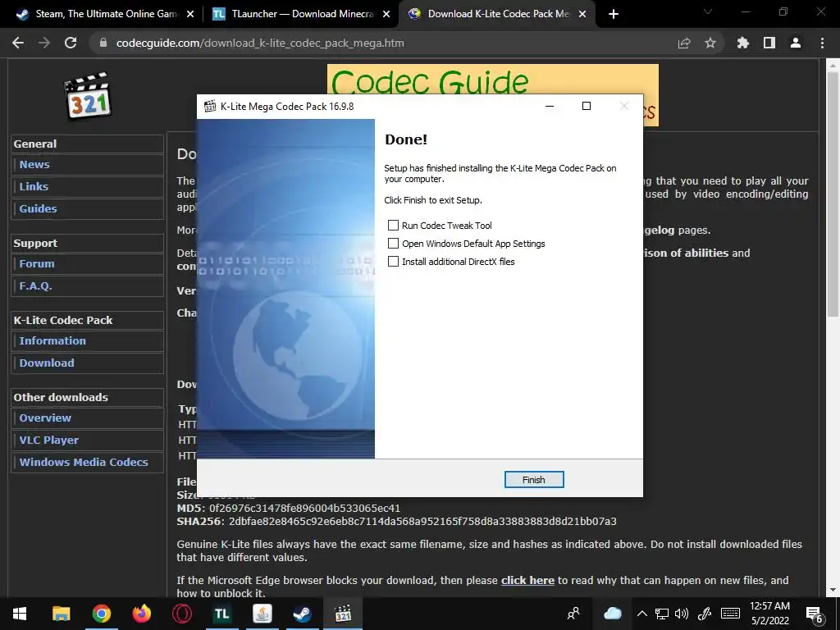Open the taskbar clock and date

click(769, 614)
